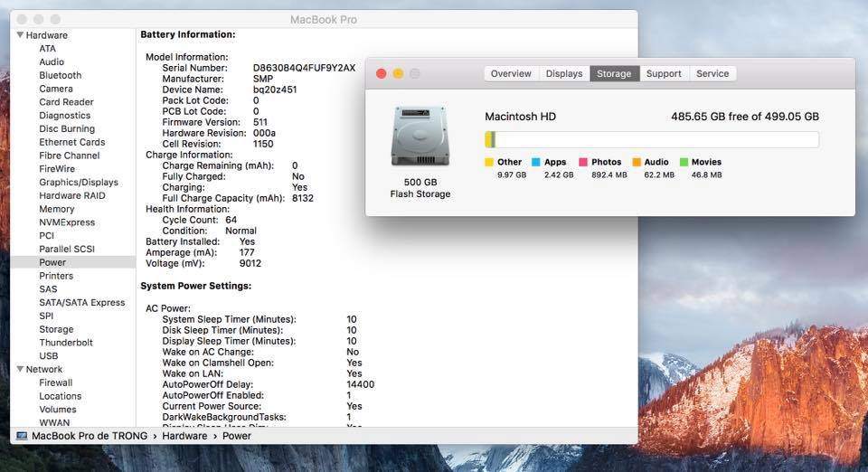Screen dimensions: 868x472
Task: Select NVMExpress entry
Action: pyautogui.click(x=67, y=222)
